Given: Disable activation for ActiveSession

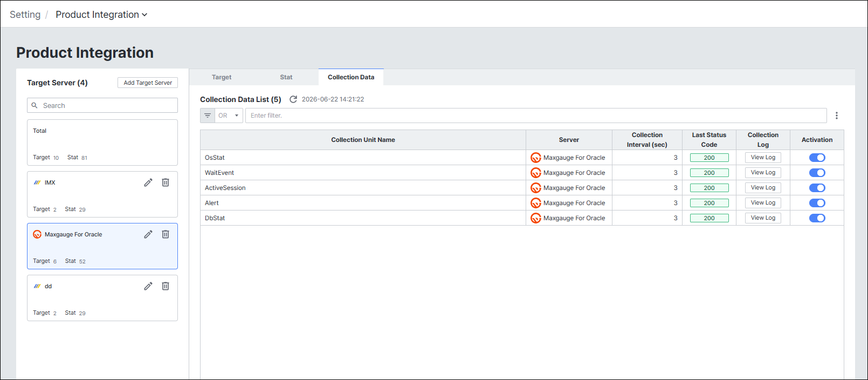Looking at the screenshot, I should 817,188.
